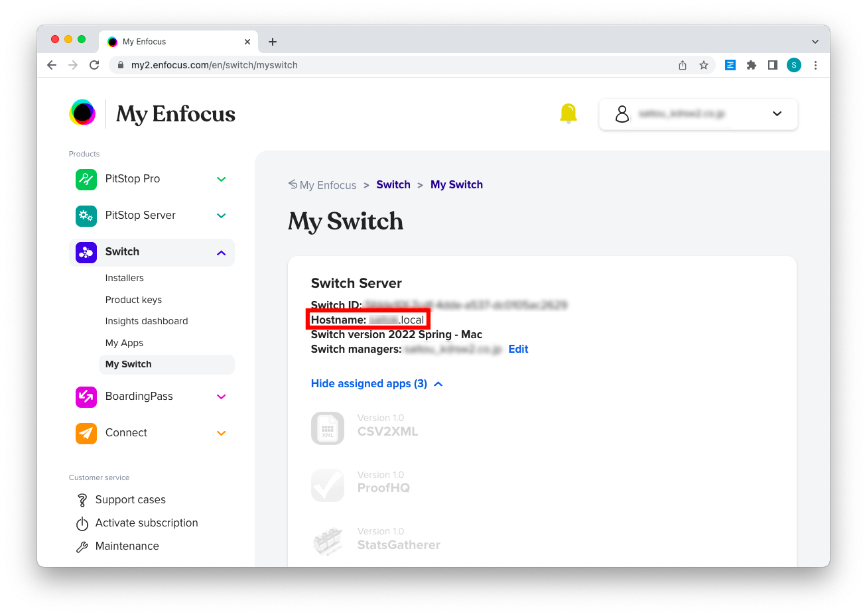Click the magenta BoardingPass icon
The width and height of the screenshot is (867, 616).
click(86, 397)
